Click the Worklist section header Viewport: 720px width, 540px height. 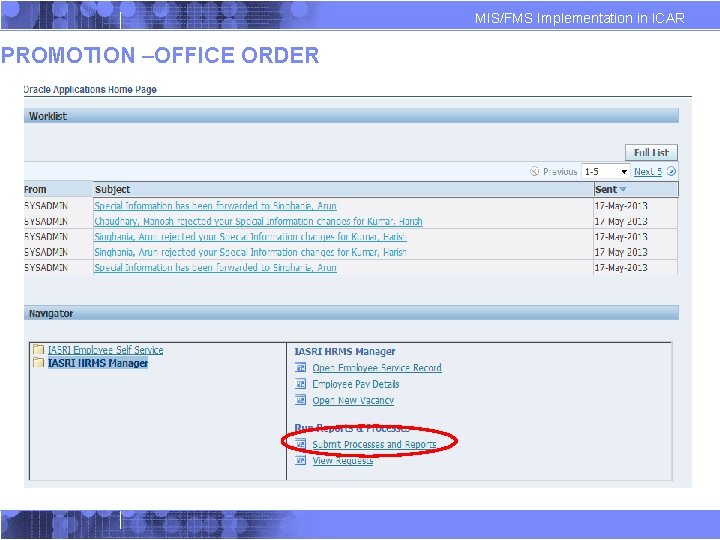(351, 116)
